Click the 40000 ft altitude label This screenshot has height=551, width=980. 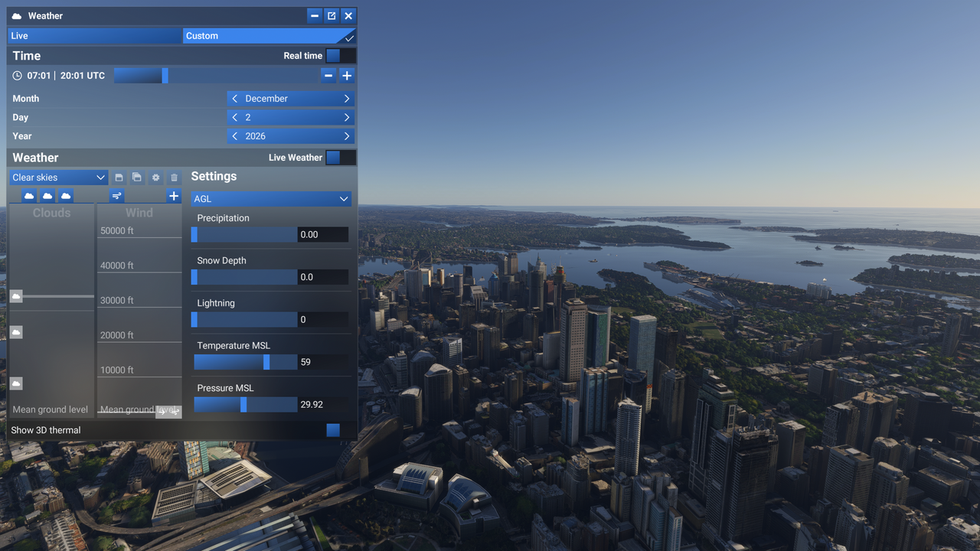(117, 266)
